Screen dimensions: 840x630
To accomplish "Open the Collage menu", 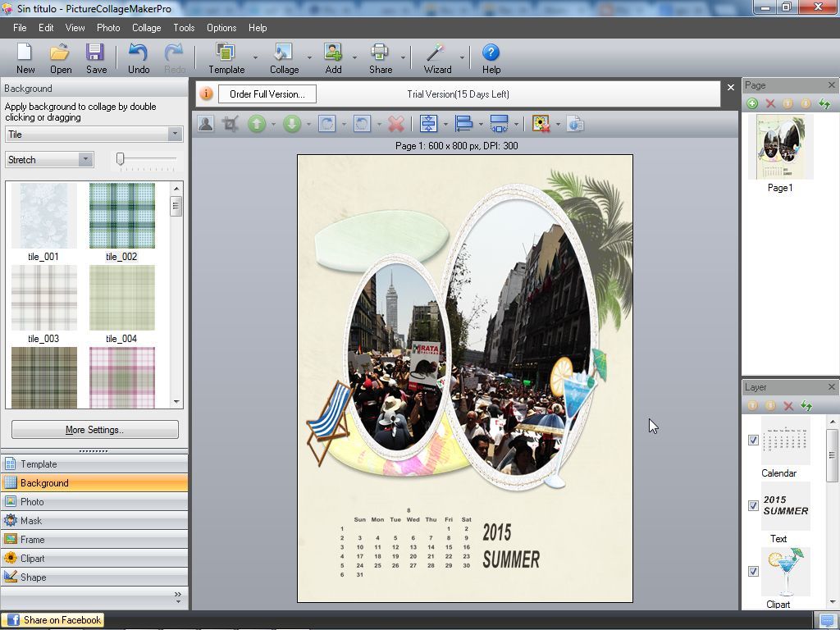I will click(x=146, y=27).
